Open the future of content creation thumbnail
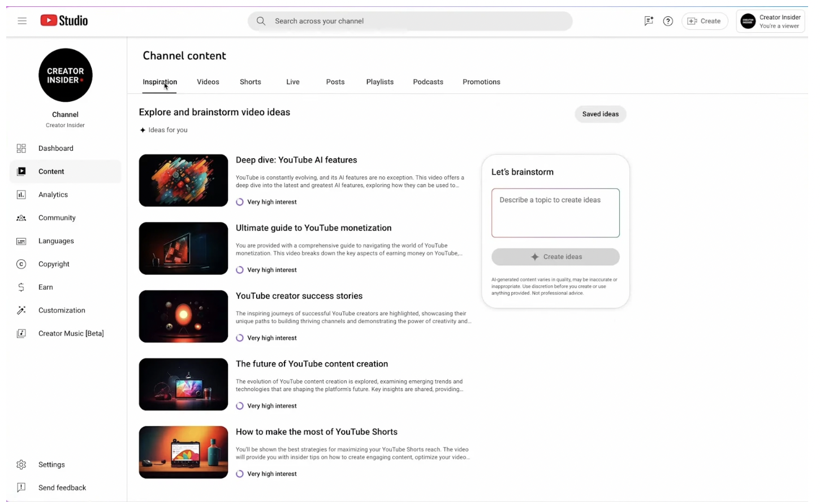This screenshot has height=504, width=820. (x=183, y=384)
